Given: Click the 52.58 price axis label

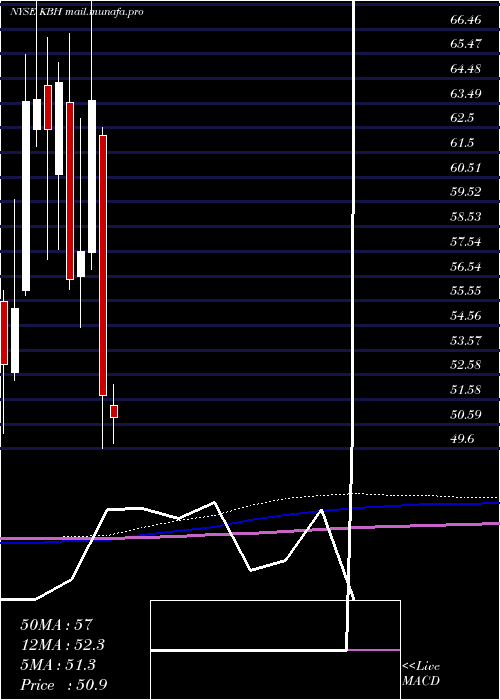Looking at the screenshot, I should (x=466, y=365).
